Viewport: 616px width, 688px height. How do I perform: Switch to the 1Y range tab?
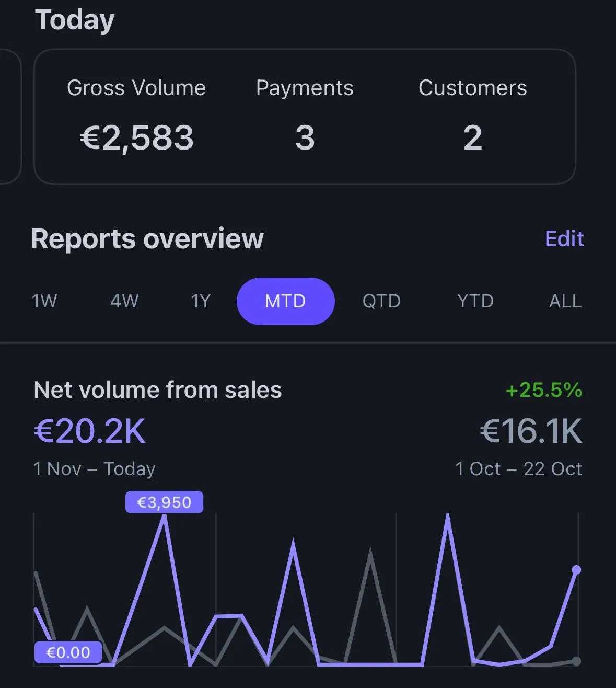click(201, 301)
